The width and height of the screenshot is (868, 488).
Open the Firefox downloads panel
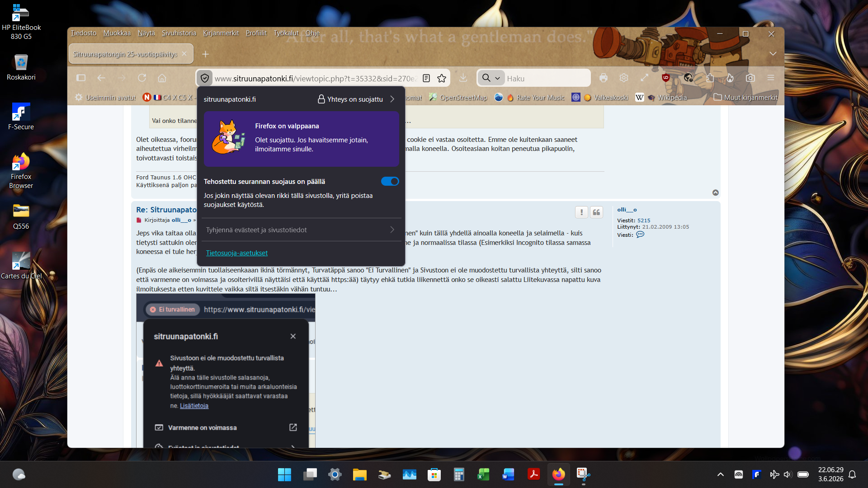click(x=463, y=78)
